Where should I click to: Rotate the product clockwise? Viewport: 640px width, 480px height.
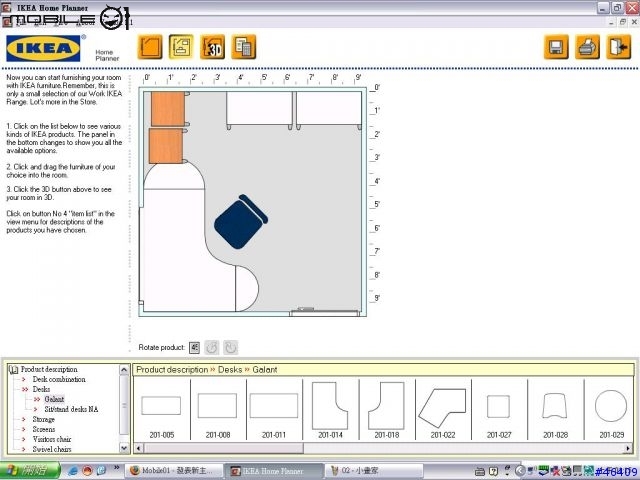click(x=231, y=347)
